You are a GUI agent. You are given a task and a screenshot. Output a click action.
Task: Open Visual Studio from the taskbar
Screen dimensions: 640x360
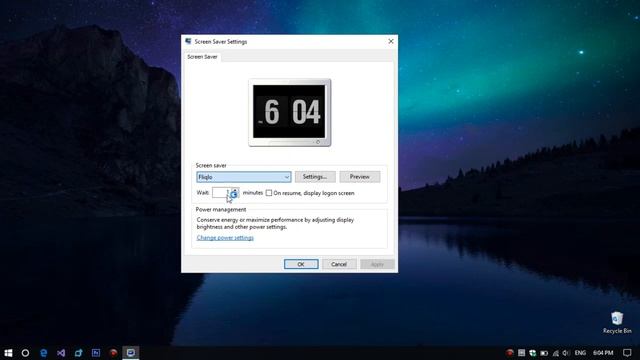(61, 353)
